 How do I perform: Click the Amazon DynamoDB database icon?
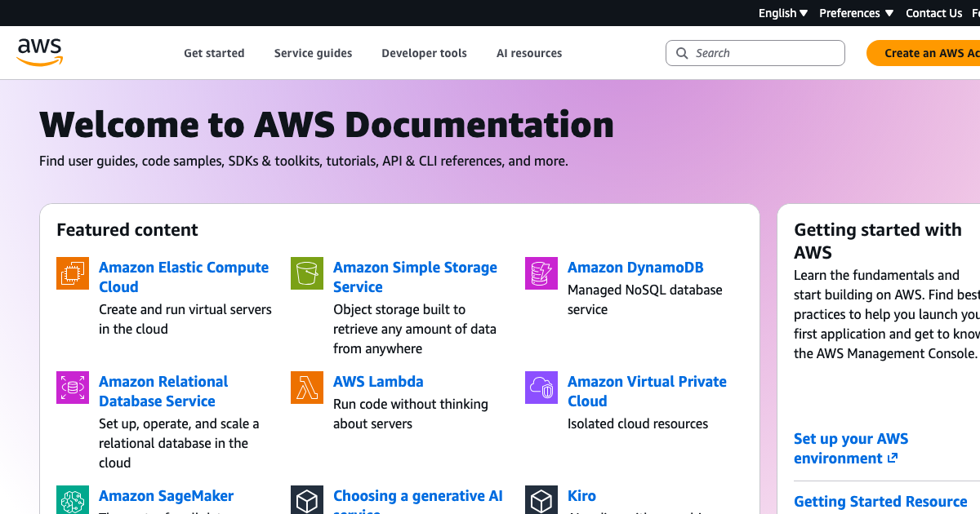541,273
